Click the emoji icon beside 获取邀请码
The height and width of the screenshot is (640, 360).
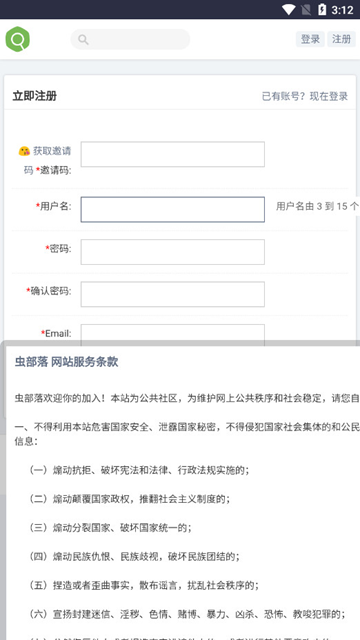pos(24,151)
